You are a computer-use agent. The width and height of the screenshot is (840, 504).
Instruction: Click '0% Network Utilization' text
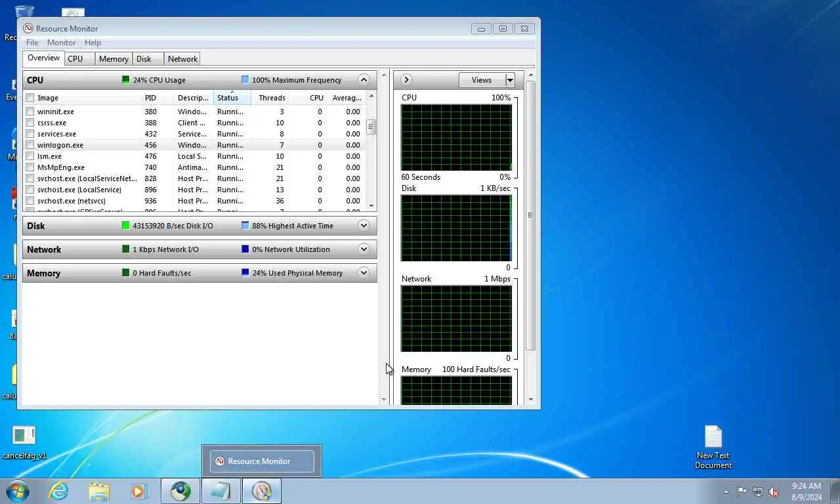coord(291,249)
